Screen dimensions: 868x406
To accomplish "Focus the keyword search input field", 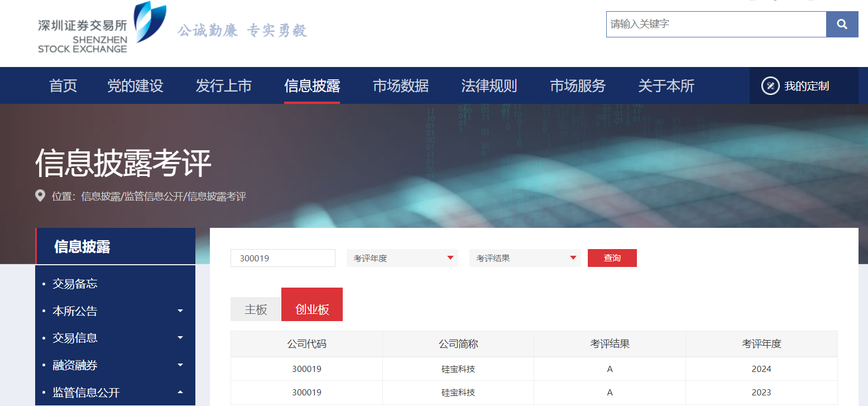I will click(716, 25).
